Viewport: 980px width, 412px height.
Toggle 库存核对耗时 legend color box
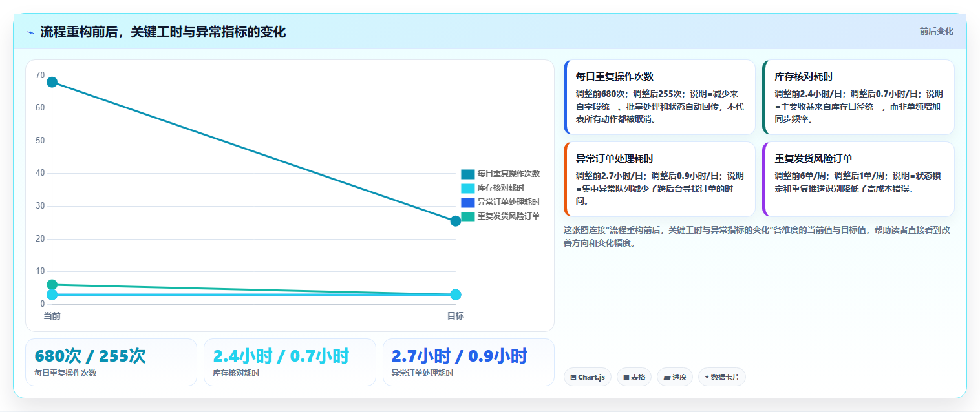(468, 188)
